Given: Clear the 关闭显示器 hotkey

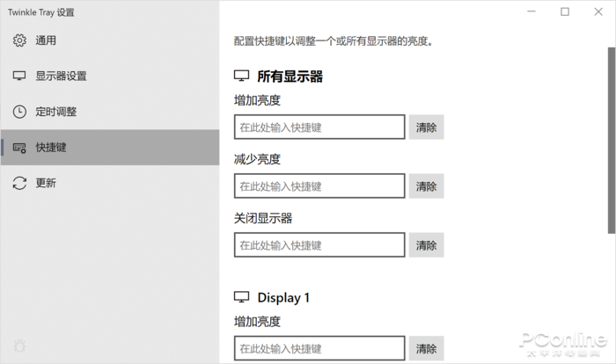Looking at the screenshot, I should click(x=427, y=245).
